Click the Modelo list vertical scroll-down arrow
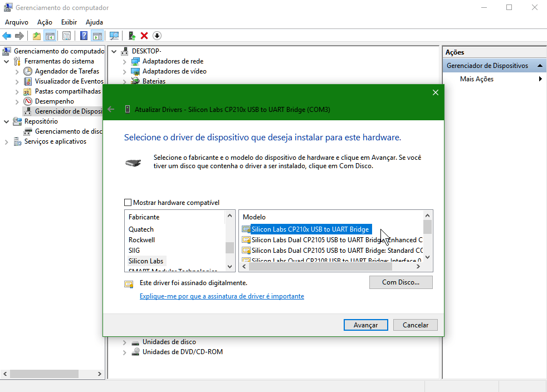 (428, 257)
